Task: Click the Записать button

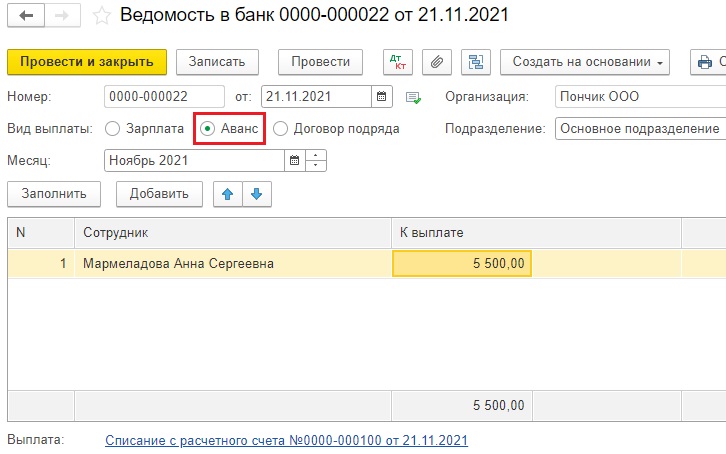Action: click(x=217, y=62)
